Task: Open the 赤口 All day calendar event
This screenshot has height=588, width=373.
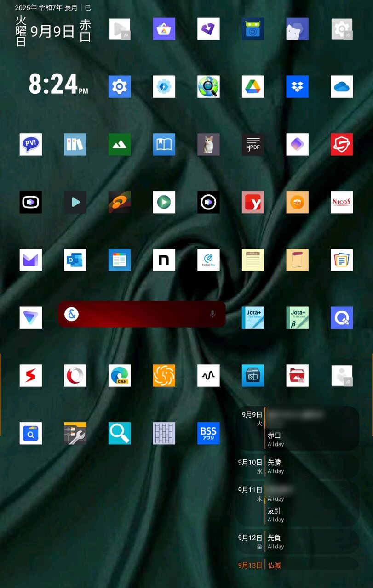Action: pos(311,439)
